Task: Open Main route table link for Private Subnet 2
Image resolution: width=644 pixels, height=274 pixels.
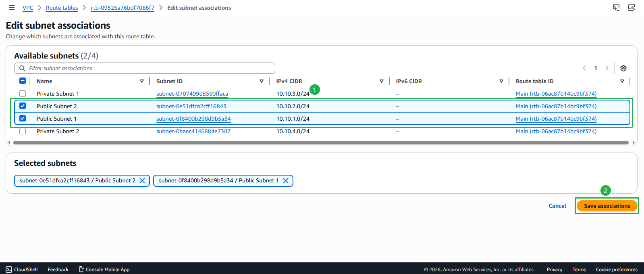Action: pos(556,131)
